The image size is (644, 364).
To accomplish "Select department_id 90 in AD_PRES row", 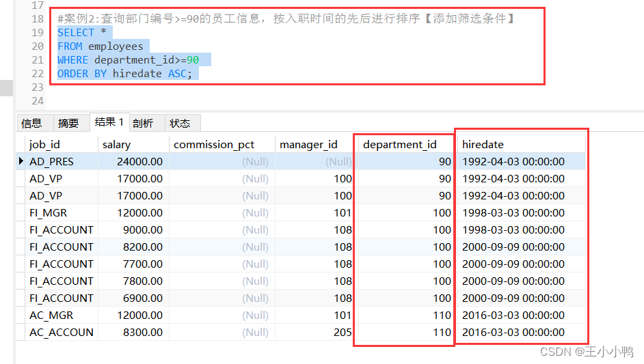I will 407,162.
